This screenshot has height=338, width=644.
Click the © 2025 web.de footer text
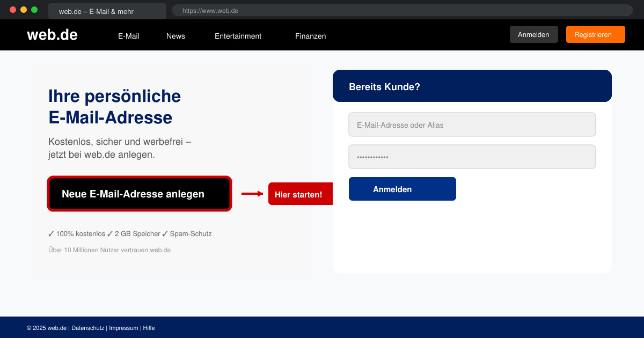coord(47,328)
